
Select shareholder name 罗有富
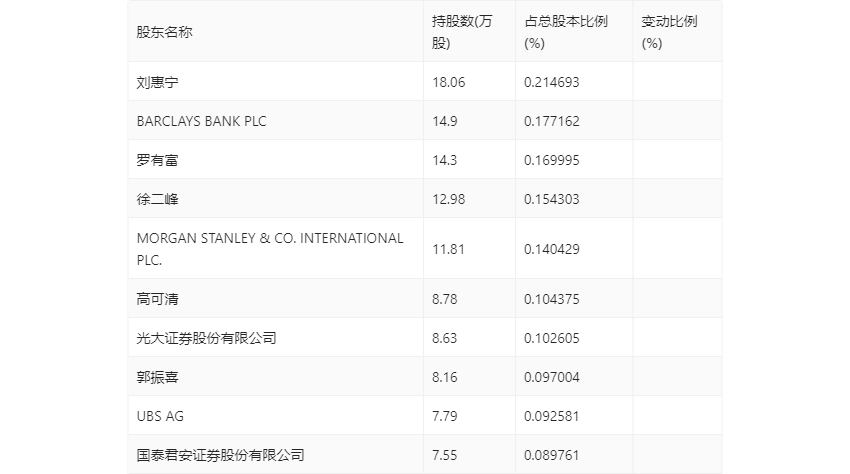[x=157, y=160]
